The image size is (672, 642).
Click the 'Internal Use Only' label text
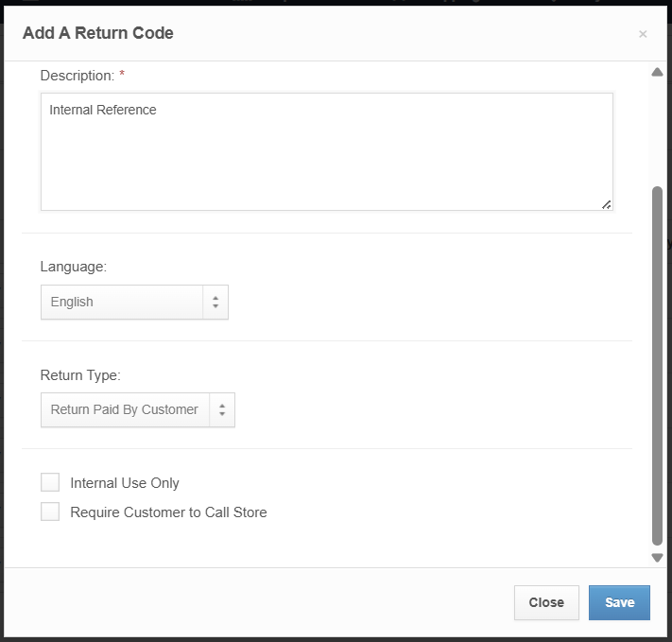click(125, 483)
